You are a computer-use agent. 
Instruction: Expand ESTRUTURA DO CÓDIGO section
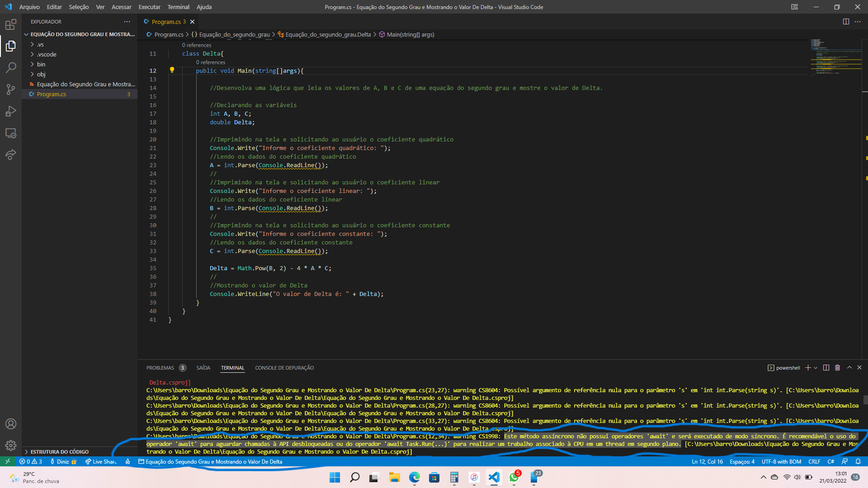click(x=80, y=451)
